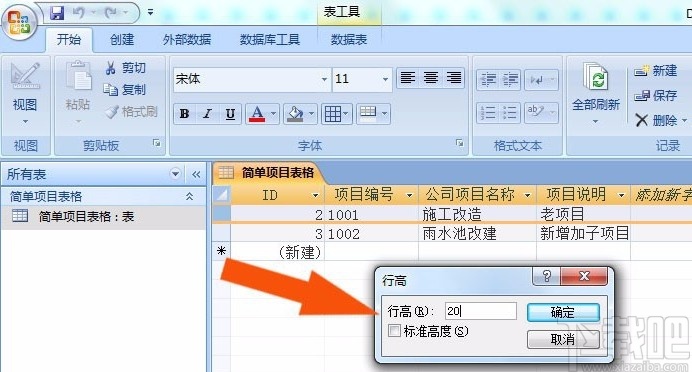Open the font size 11 dropdown
This screenshot has width=692, height=372.
click(x=385, y=79)
